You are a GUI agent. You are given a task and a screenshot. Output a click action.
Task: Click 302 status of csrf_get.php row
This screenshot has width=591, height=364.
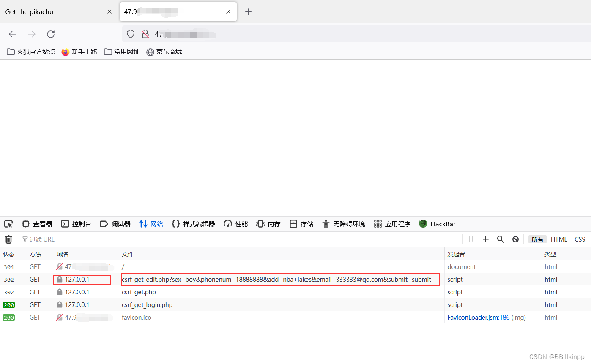9,292
